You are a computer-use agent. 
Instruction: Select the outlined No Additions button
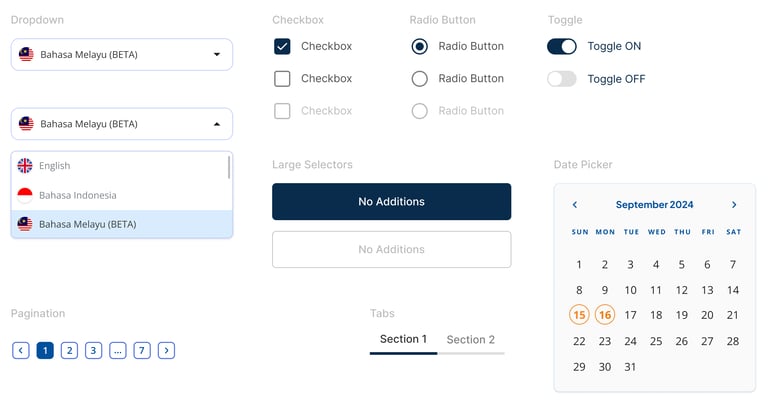[x=391, y=249]
